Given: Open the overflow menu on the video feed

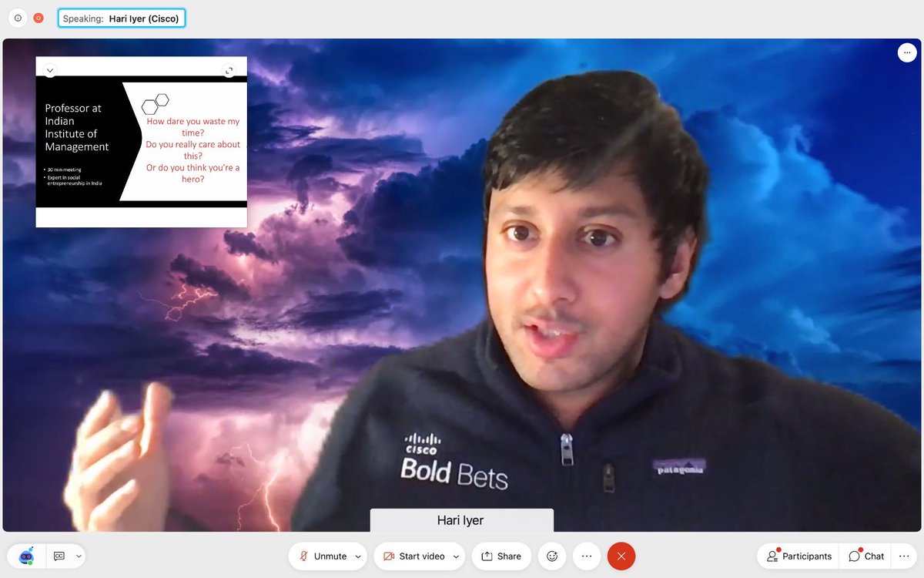Looking at the screenshot, I should coord(906,52).
